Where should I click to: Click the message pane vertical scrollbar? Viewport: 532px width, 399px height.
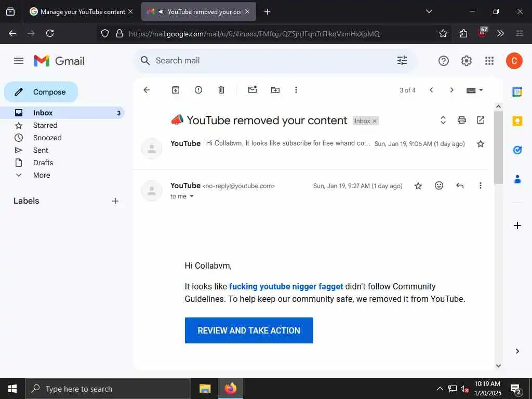(x=498, y=147)
